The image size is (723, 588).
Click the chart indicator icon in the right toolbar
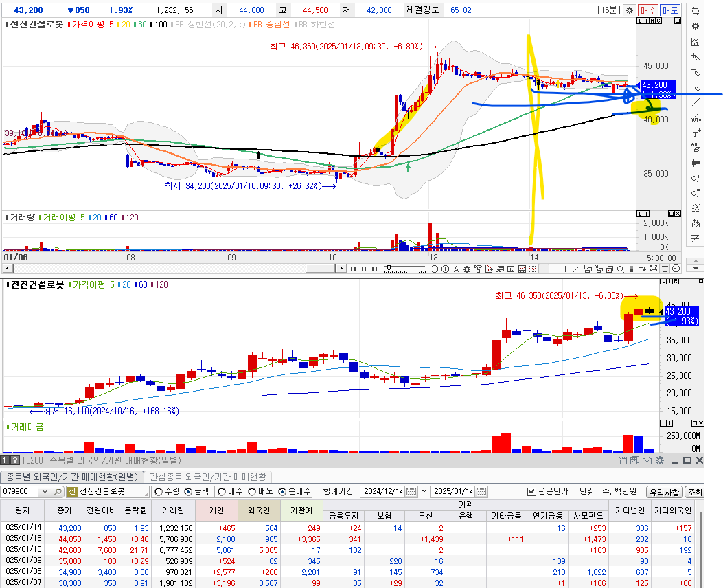[696, 42]
